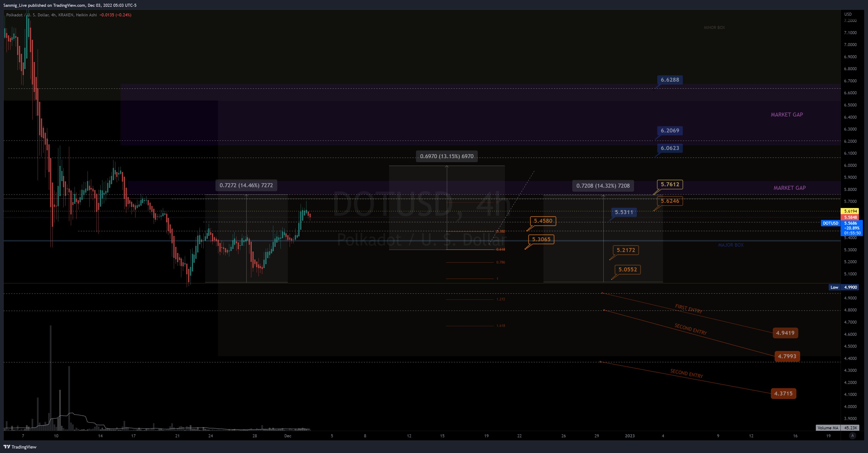Click the 5.7612 yellow price label
Image resolution: width=868 pixels, height=453 pixels.
tap(670, 184)
